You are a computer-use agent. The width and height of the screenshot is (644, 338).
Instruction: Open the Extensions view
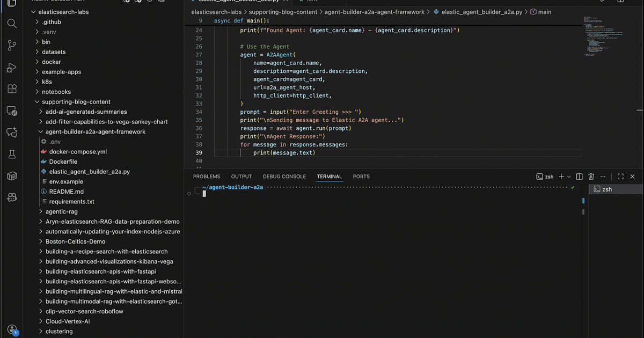click(11, 88)
